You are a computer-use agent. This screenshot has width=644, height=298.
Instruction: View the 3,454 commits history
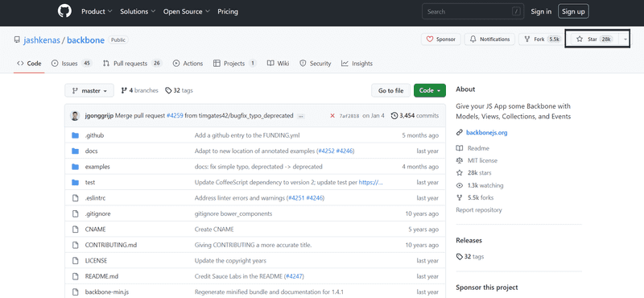[415, 116]
